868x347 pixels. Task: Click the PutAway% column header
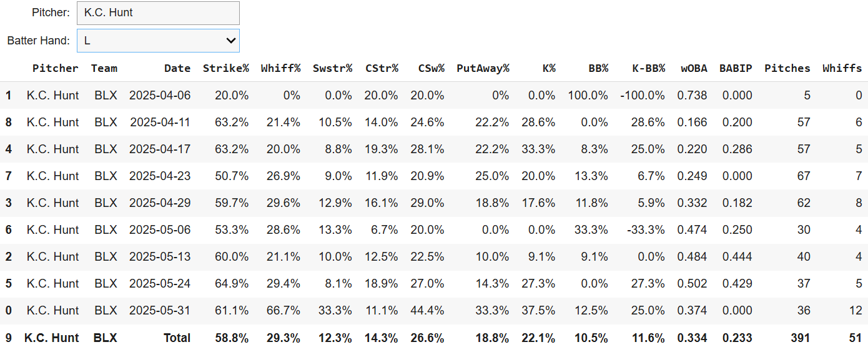point(483,68)
